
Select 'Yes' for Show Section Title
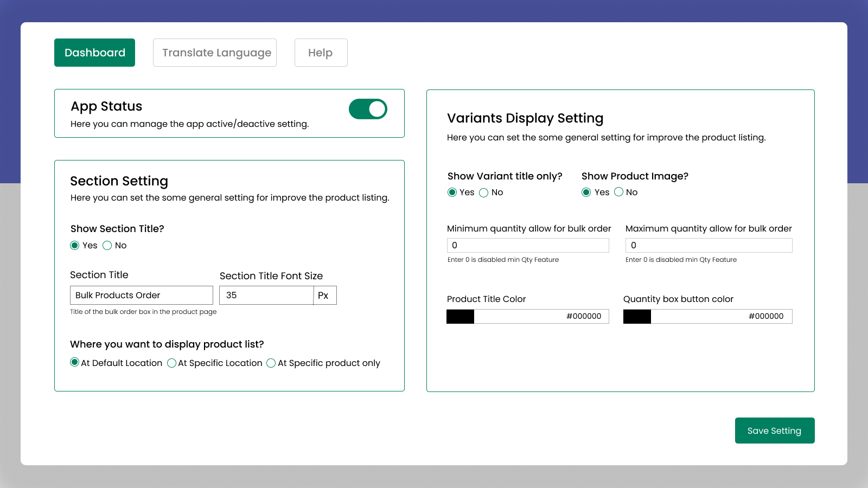(75, 245)
